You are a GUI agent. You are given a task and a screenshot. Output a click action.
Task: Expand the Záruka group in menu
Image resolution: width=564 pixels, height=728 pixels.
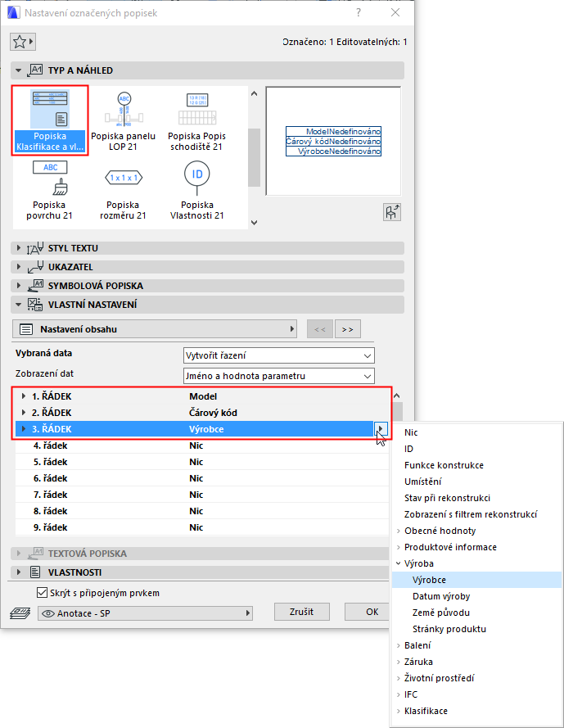(399, 662)
